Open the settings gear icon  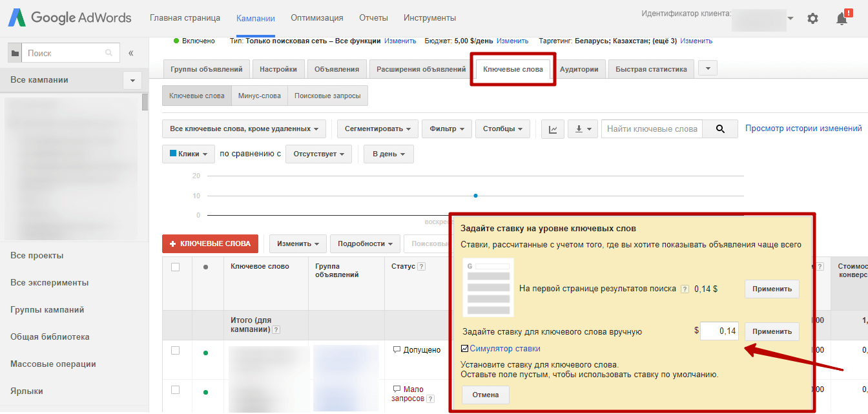point(812,19)
